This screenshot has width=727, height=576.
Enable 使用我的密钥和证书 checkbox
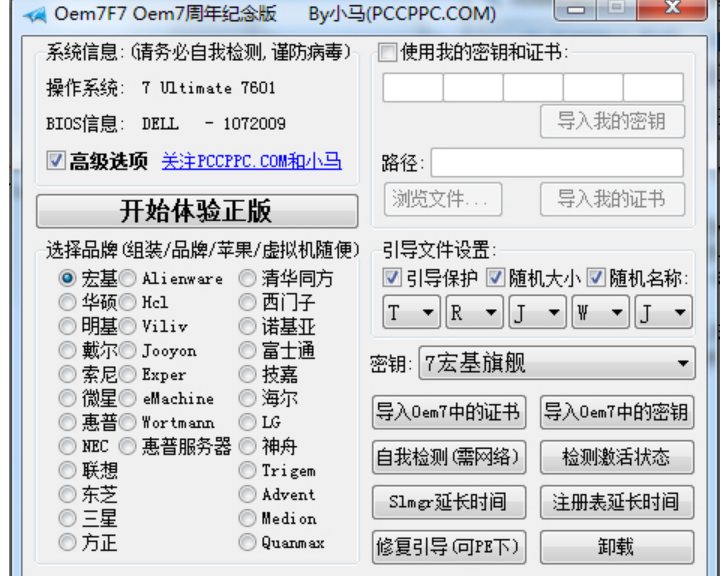[388, 53]
